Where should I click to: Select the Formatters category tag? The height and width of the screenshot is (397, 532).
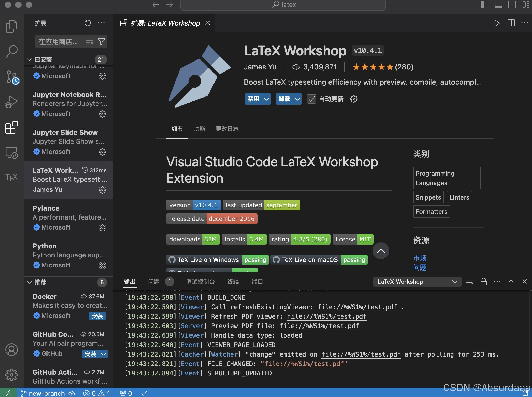[431, 212]
